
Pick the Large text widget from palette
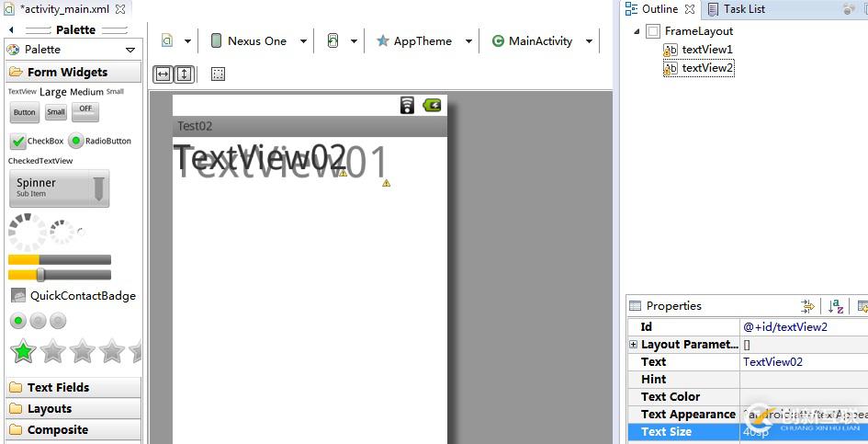pyautogui.click(x=52, y=92)
